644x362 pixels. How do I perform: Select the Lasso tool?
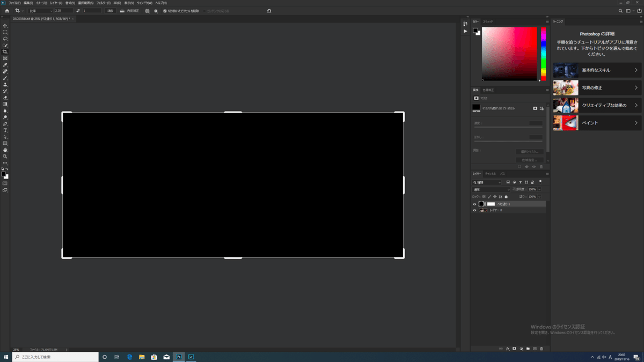[5, 39]
